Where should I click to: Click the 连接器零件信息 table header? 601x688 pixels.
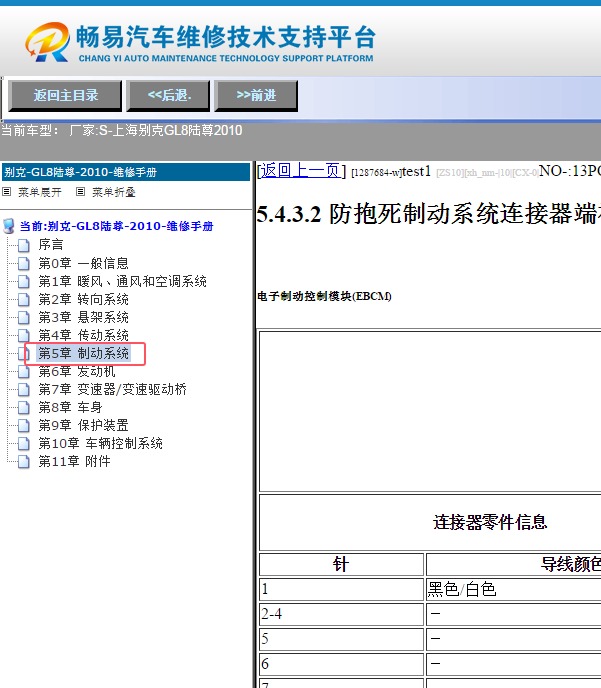[x=490, y=522]
